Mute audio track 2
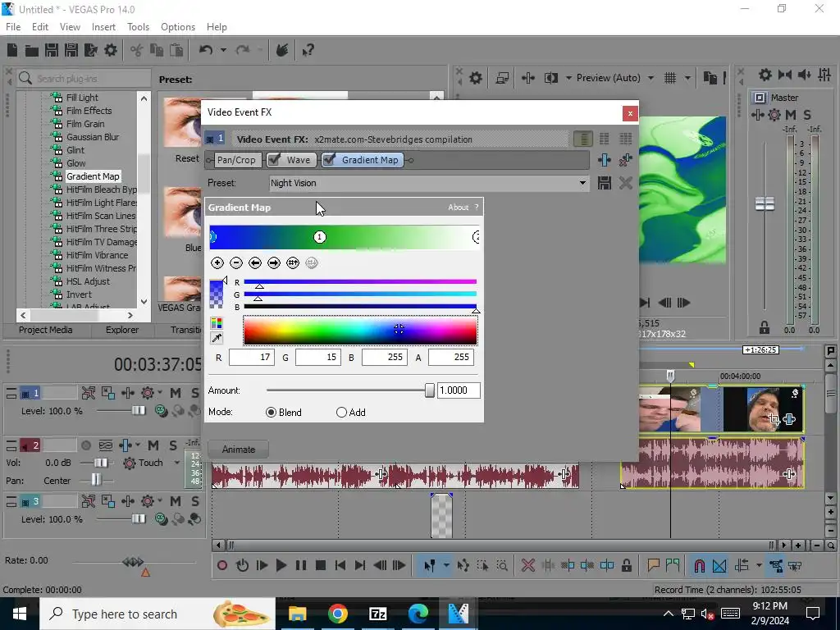The image size is (840, 630). pos(153,445)
